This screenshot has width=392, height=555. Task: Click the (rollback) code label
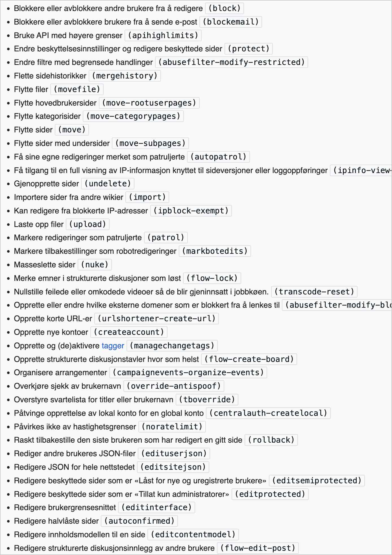click(271, 440)
